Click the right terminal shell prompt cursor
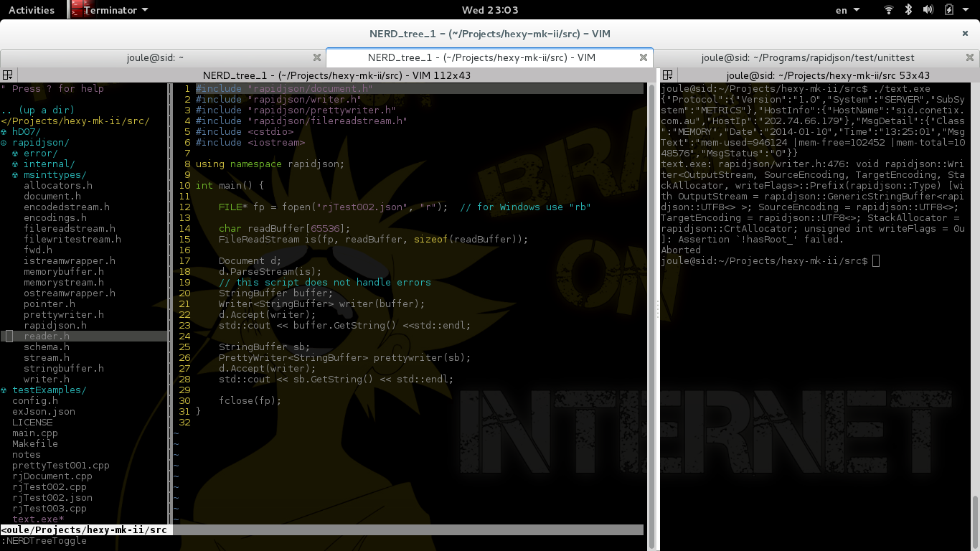The image size is (980, 551). tap(876, 260)
